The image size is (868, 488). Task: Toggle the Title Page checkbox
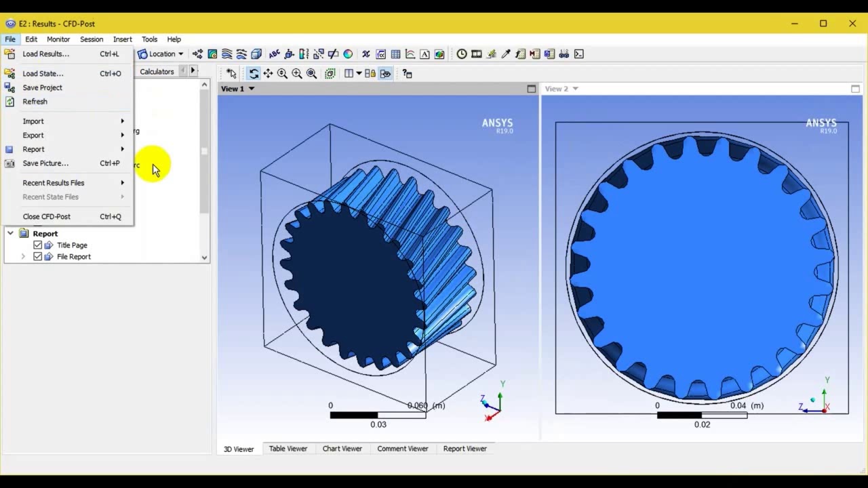[37, 245]
